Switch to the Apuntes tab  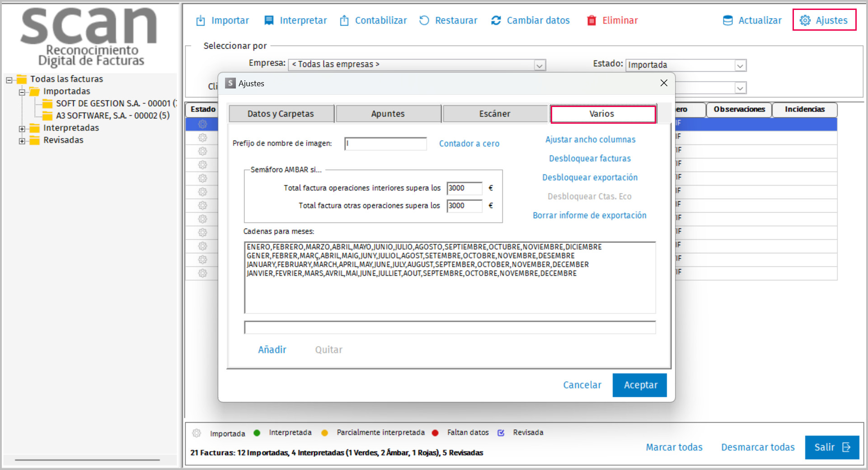point(388,114)
